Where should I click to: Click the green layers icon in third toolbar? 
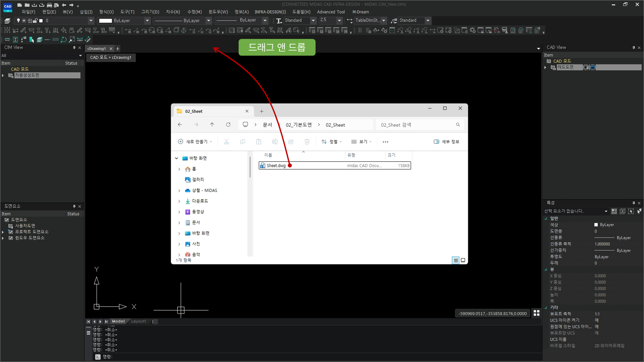coord(40,40)
